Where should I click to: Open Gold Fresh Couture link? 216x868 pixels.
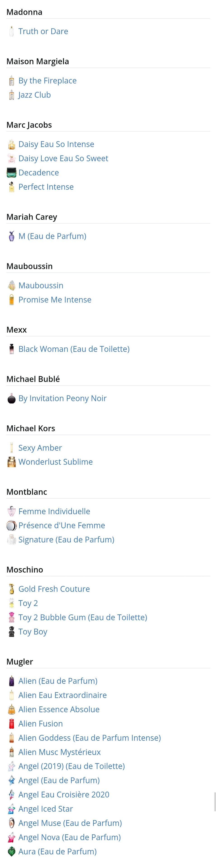54,589
